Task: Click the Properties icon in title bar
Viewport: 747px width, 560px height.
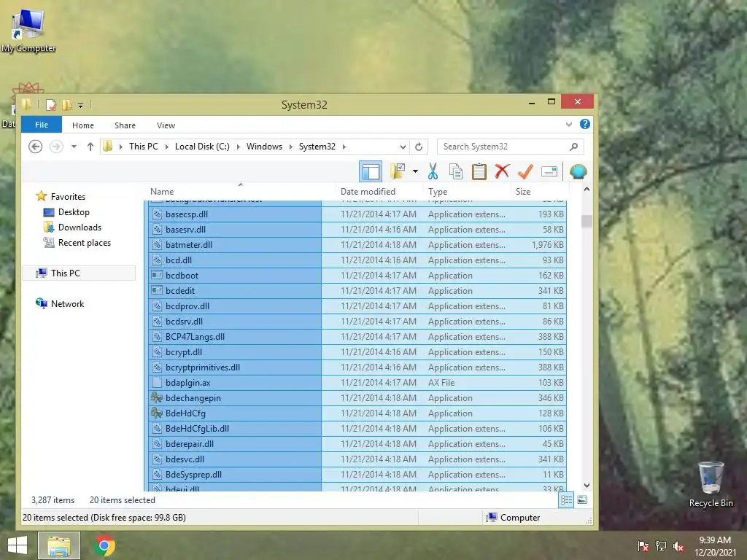Action: point(51,105)
